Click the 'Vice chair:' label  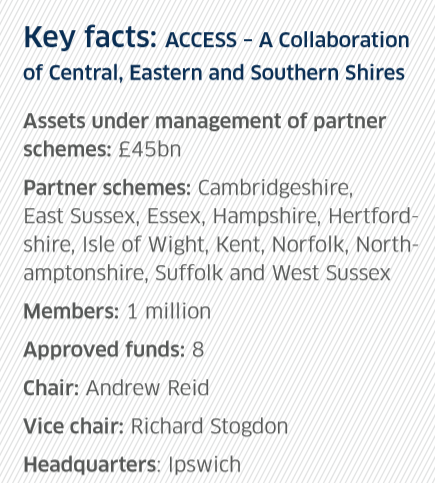(x=74, y=426)
